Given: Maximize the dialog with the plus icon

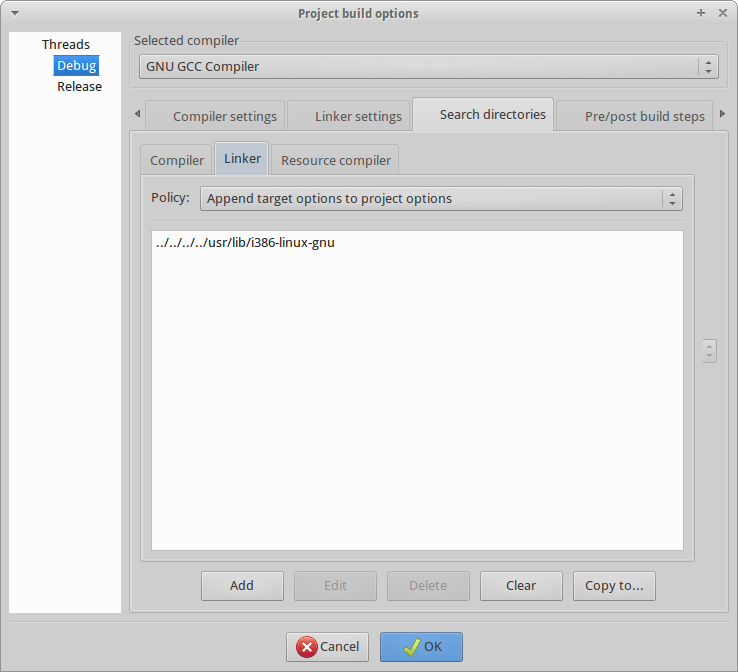Looking at the screenshot, I should (700, 13).
